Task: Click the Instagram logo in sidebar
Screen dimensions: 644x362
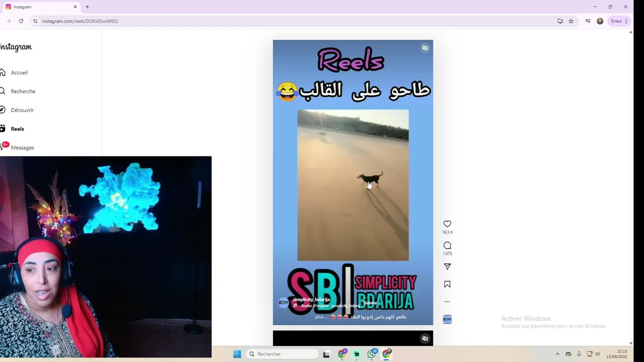Action: 16,47
